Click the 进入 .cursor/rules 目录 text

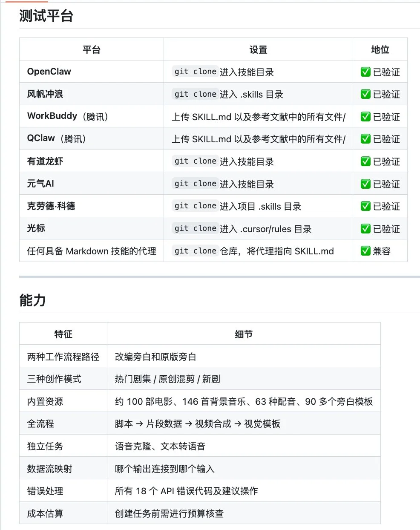tap(266, 229)
